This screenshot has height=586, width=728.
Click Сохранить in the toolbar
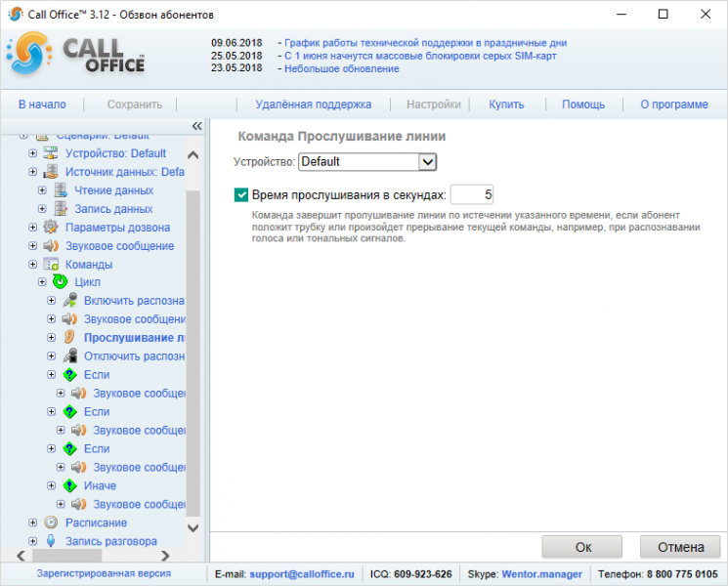[135, 105]
